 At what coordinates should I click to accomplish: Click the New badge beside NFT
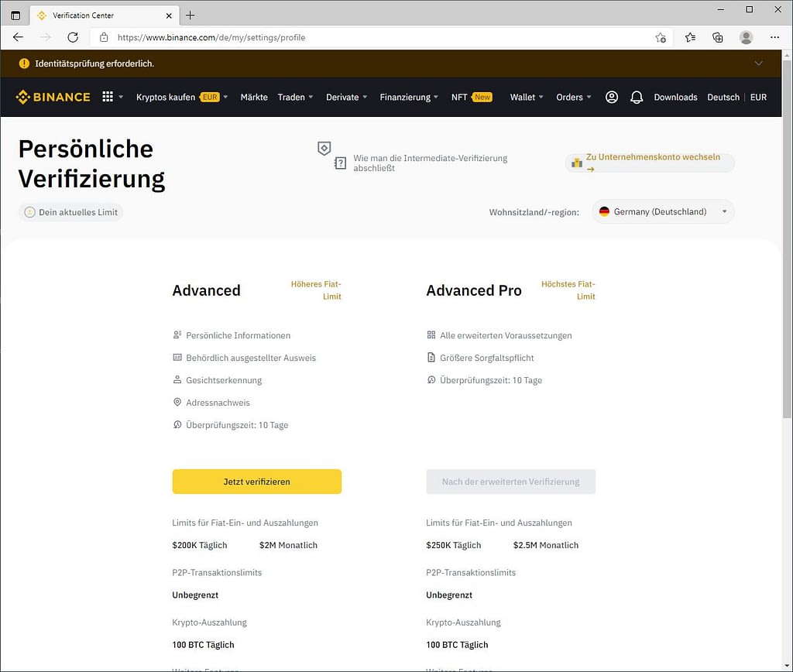pyautogui.click(x=482, y=97)
